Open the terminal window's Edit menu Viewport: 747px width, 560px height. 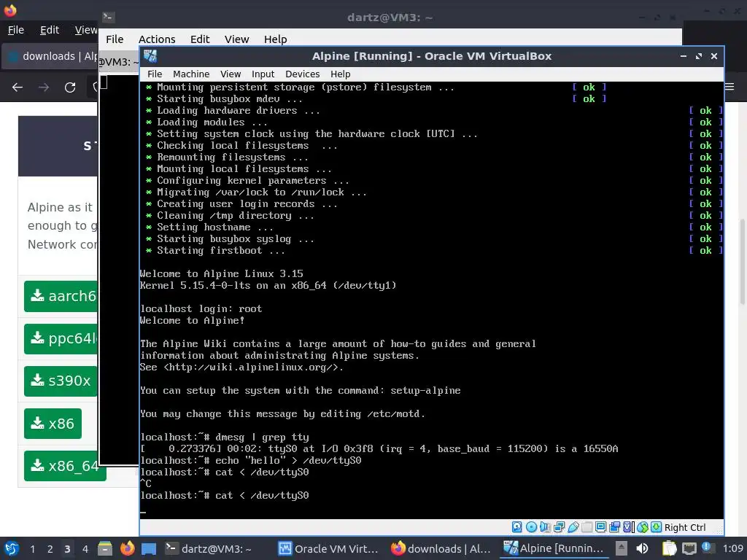tap(200, 39)
